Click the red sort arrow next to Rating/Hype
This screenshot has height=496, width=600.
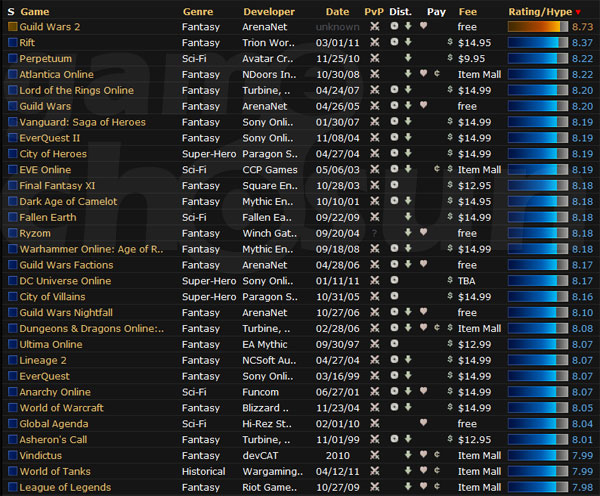click(577, 12)
